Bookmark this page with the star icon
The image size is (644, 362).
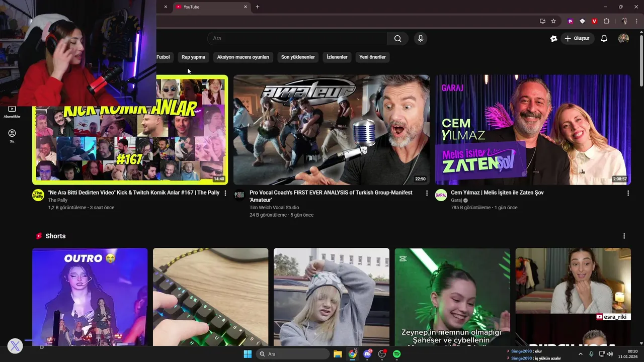coord(553,21)
